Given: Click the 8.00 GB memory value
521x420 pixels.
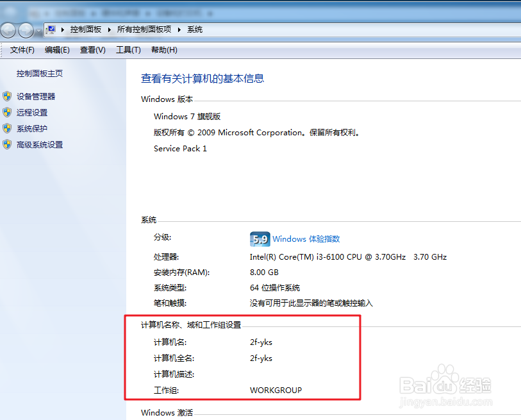Looking at the screenshot, I should [x=264, y=273].
